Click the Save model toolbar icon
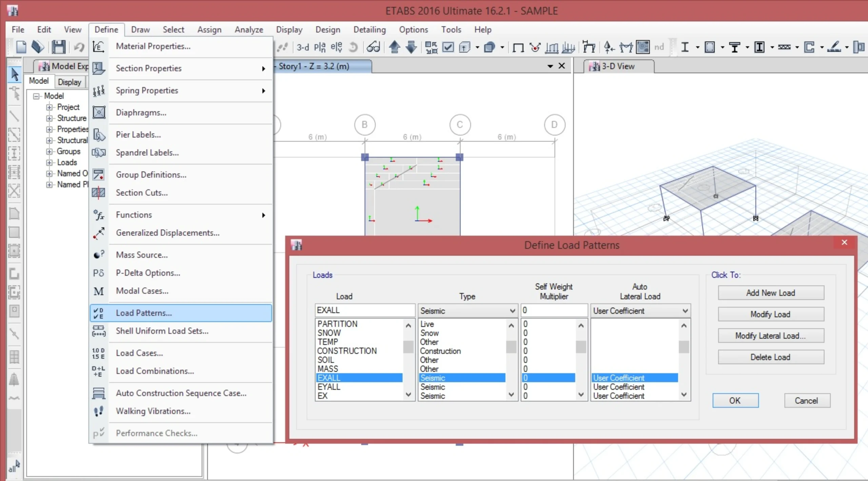 pos(58,47)
